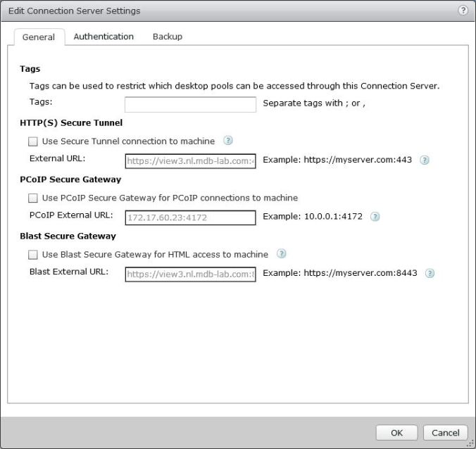Click into the Tags text field
The width and height of the screenshot is (476, 449).
190,104
